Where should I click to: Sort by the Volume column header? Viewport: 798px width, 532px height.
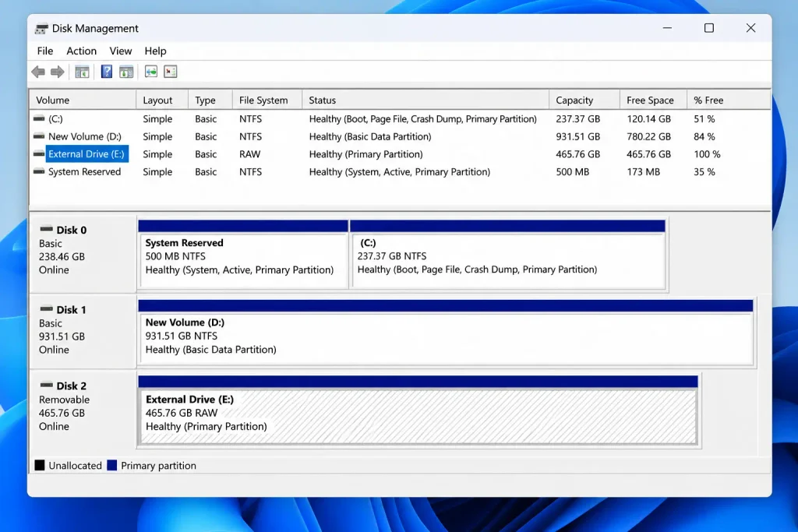coord(83,100)
